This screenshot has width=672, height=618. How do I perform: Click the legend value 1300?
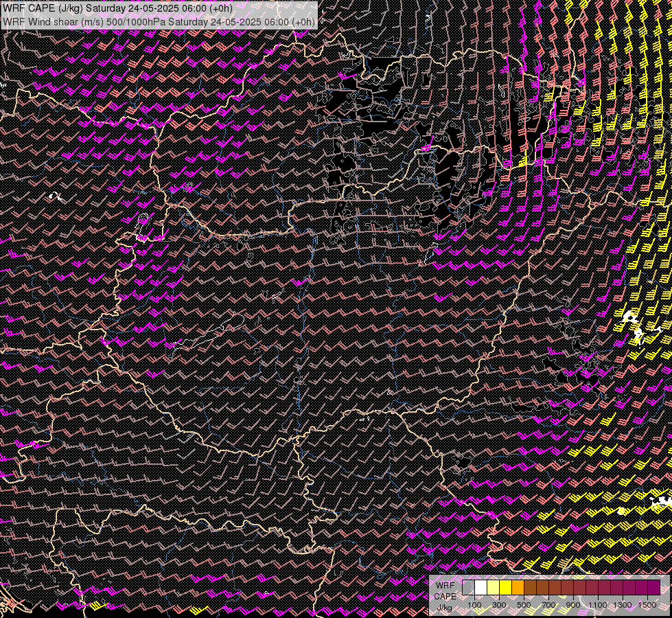click(x=623, y=605)
